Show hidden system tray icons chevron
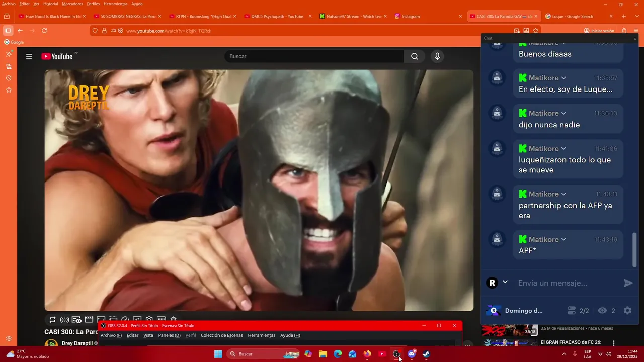Viewport: 644px width, 362px height. click(563, 354)
